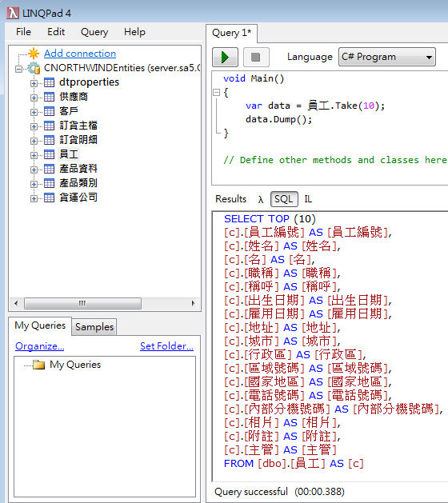Switch results view to IL
The width and height of the screenshot is (448, 503).
308,199
